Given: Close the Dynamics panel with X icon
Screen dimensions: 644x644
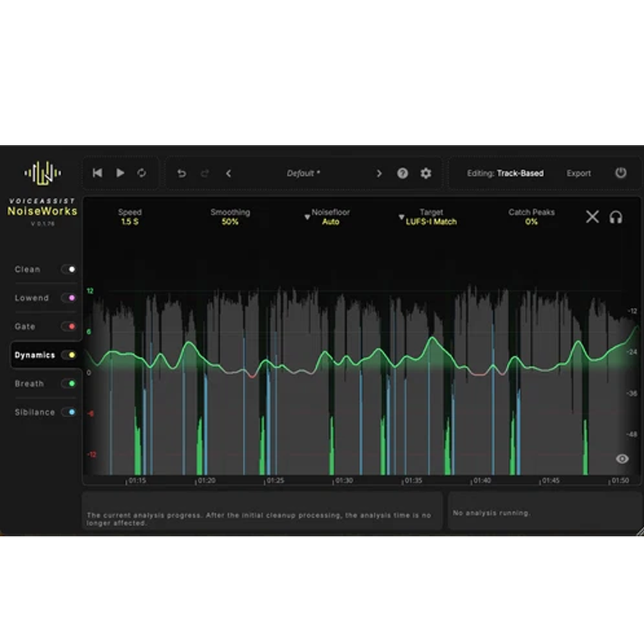Looking at the screenshot, I should pos(592,216).
